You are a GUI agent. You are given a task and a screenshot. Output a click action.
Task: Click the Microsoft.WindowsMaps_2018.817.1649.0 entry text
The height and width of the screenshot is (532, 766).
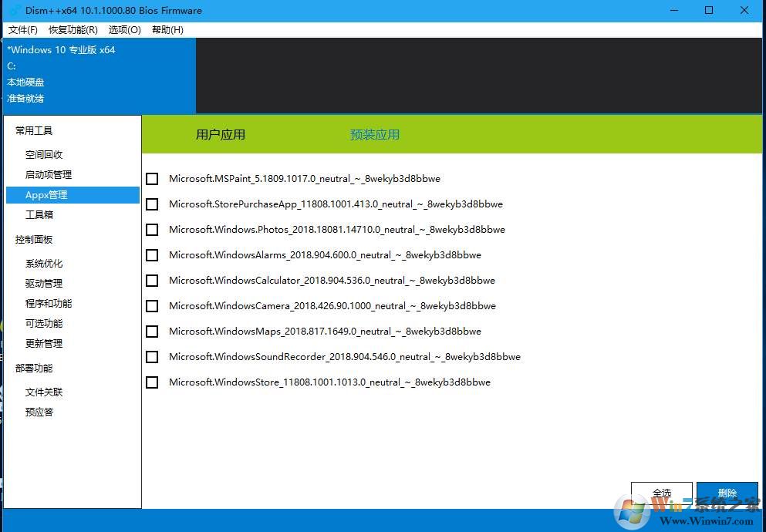pyautogui.click(x=325, y=332)
